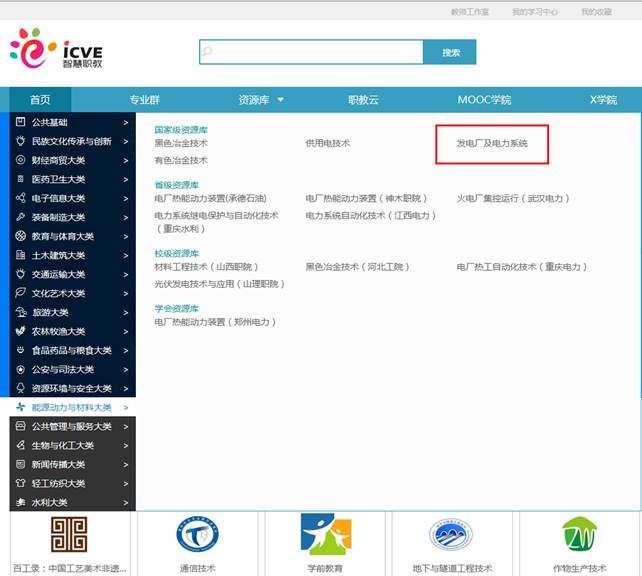Open 教师工作室 link at top
Screen dimensions: 642x576
(470, 12)
